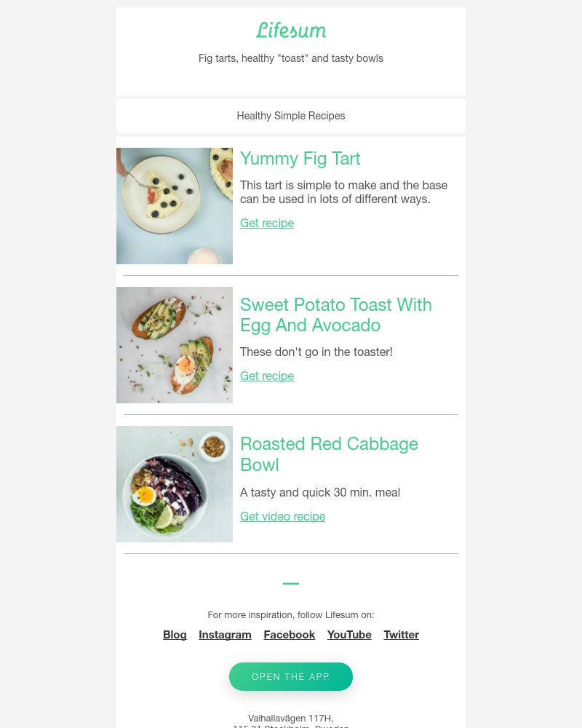Screen dimensions: 582x728
Task: Select the sweet potato toast image
Action: [175, 345]
